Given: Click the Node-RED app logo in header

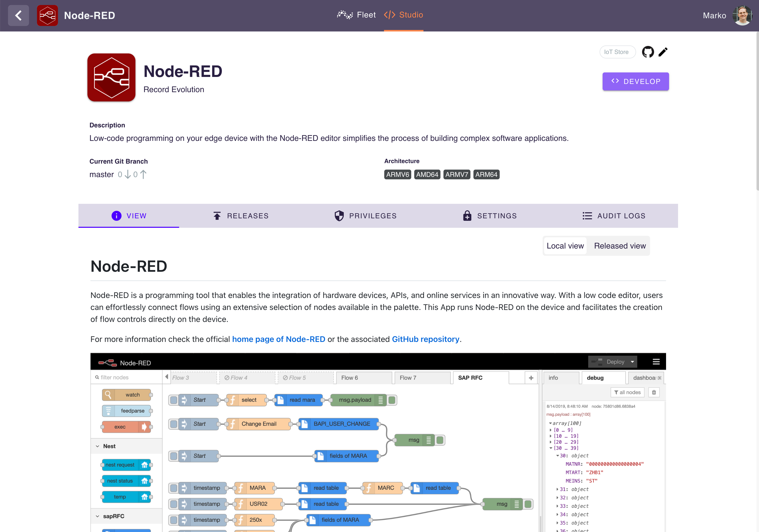Looking at the screenshot, I should [47, 15].
